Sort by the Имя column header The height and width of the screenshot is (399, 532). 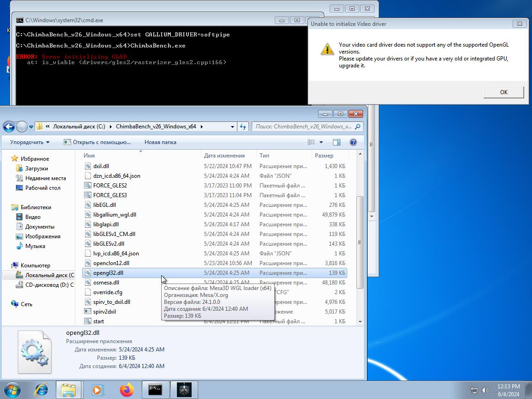(141, 155)
